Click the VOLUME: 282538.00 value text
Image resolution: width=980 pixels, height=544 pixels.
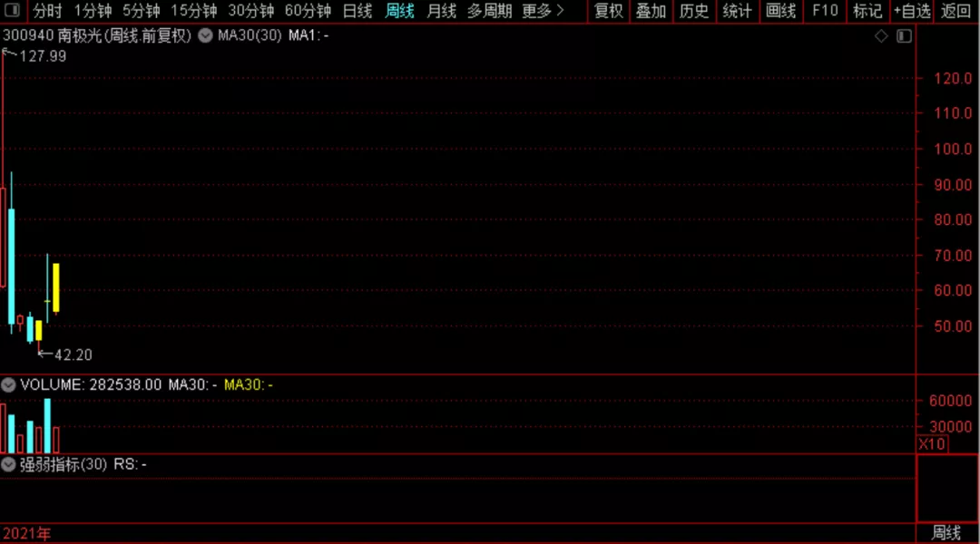point(92,384)
